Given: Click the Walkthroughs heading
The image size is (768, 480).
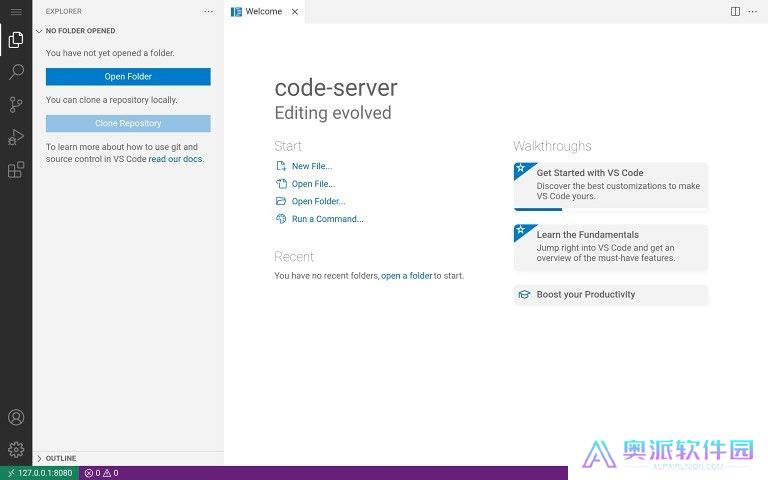Looking at the screenshot, I should click(x=552, y=146).
